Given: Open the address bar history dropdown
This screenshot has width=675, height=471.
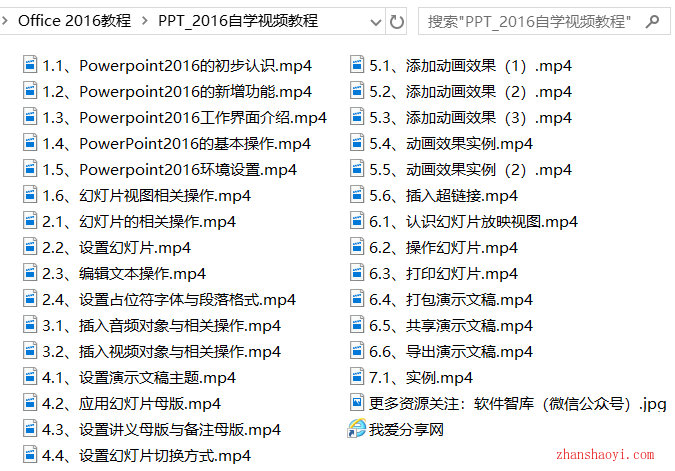Looking at the screenshot, I should pos(376,22).
